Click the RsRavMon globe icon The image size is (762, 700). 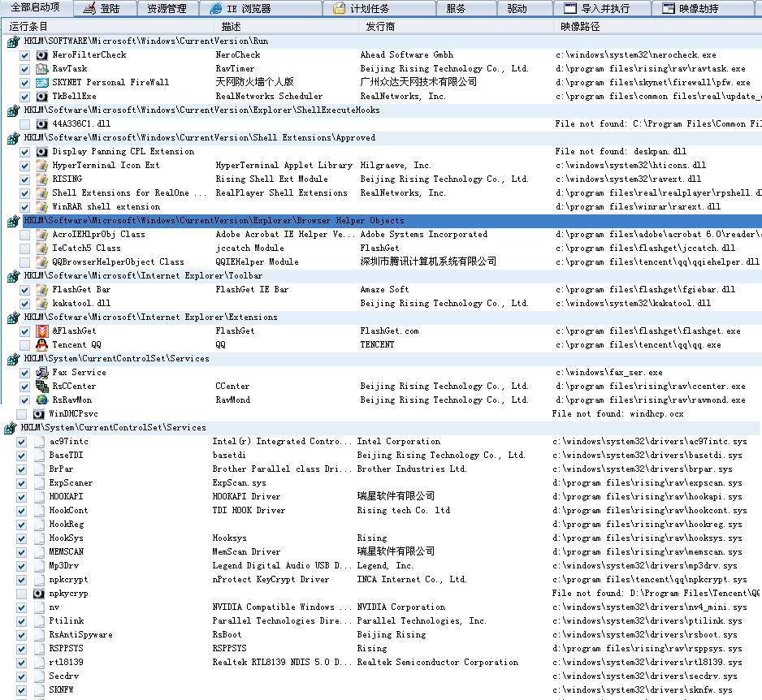(42, 400)
